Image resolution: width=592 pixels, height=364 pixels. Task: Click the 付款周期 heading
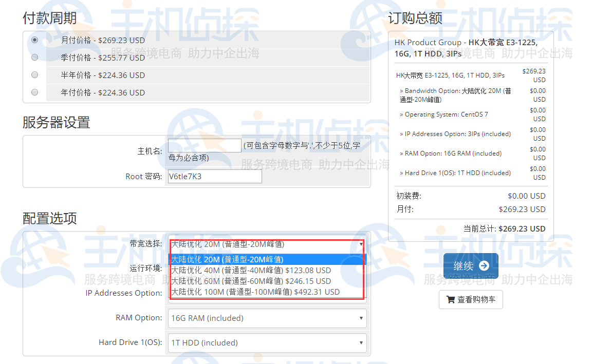[49, 18]
